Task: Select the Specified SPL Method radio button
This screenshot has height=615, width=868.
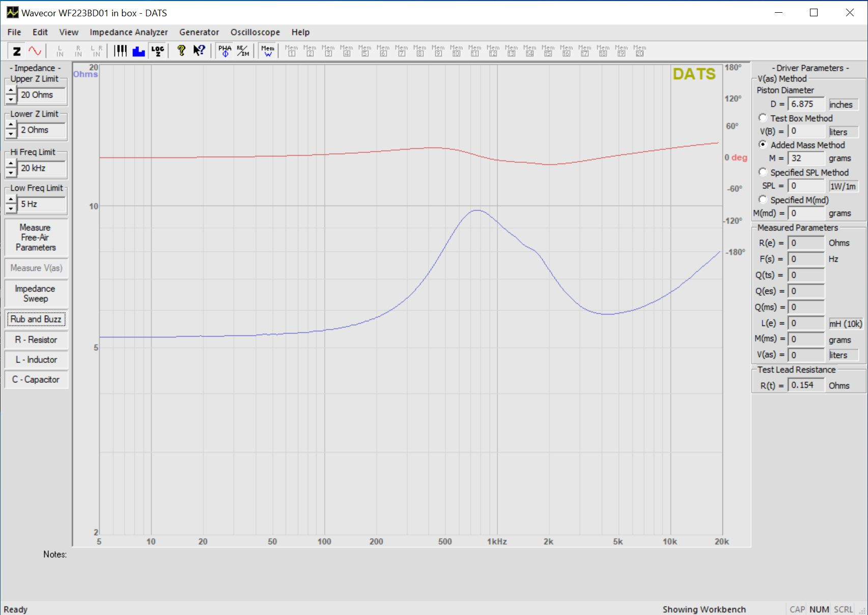Action: [763, 172]
